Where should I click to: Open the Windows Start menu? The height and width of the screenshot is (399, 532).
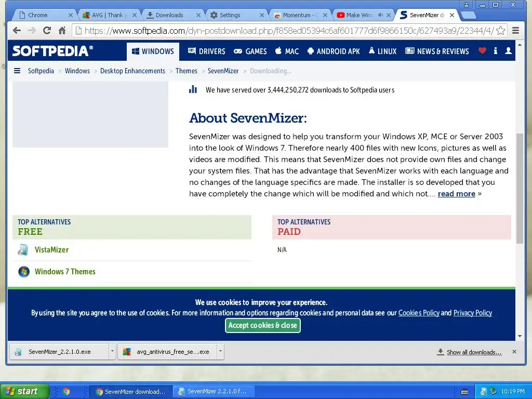[x=24, y=391]
